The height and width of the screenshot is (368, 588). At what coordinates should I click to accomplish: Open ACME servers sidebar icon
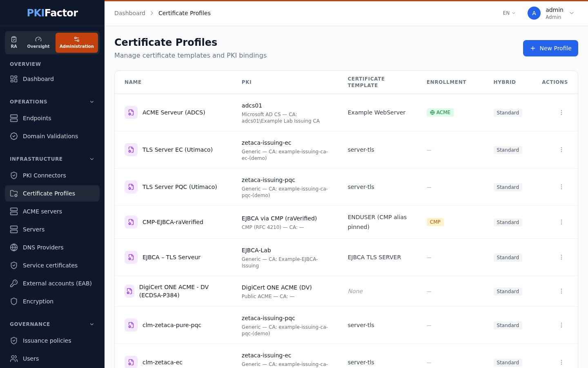(14, 211)
